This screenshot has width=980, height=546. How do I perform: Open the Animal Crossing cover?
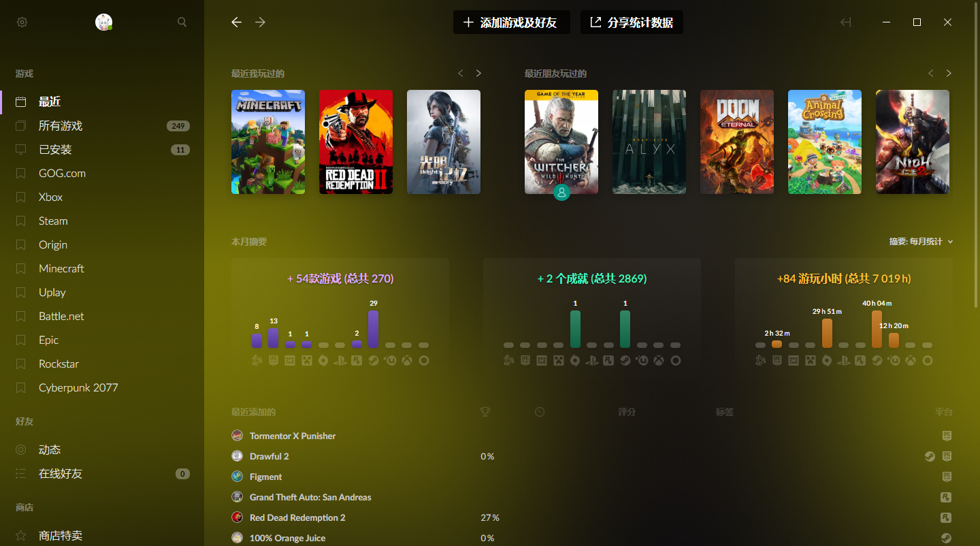click(825, 142)
